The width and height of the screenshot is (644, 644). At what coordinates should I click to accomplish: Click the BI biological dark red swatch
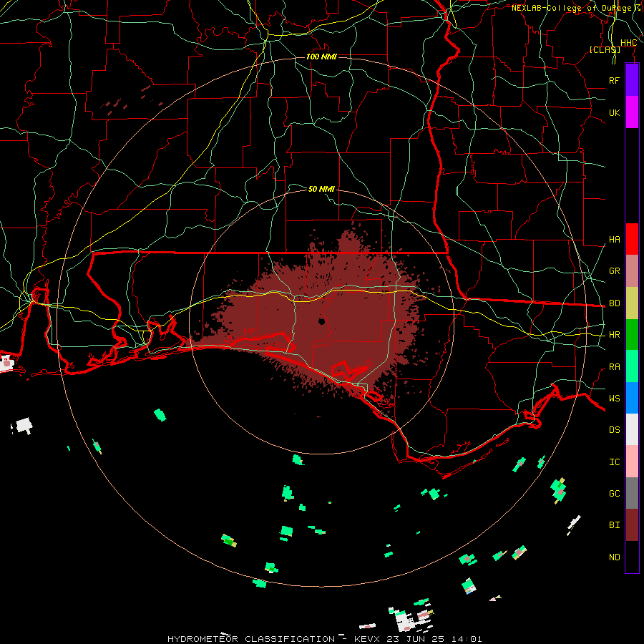click(632, 525)
